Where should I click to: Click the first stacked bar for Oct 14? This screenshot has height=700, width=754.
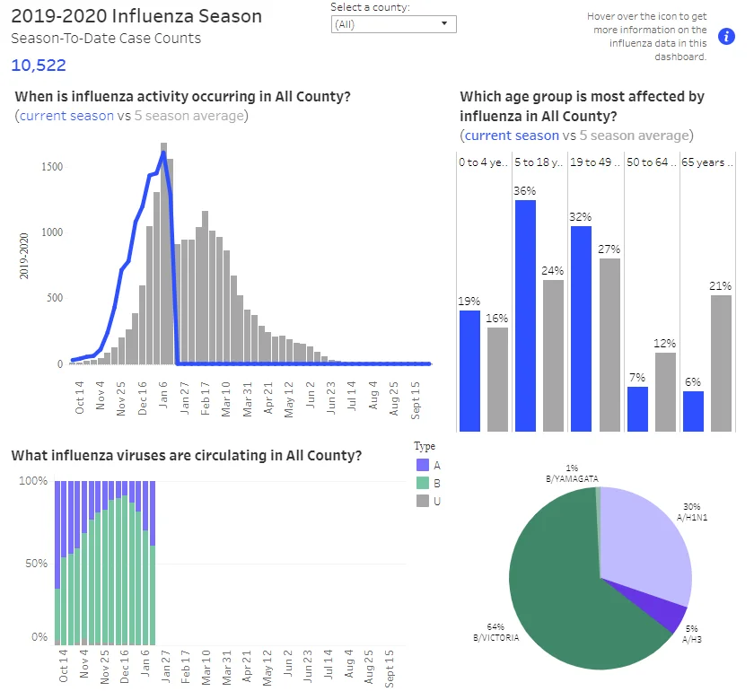coord(57,563)
